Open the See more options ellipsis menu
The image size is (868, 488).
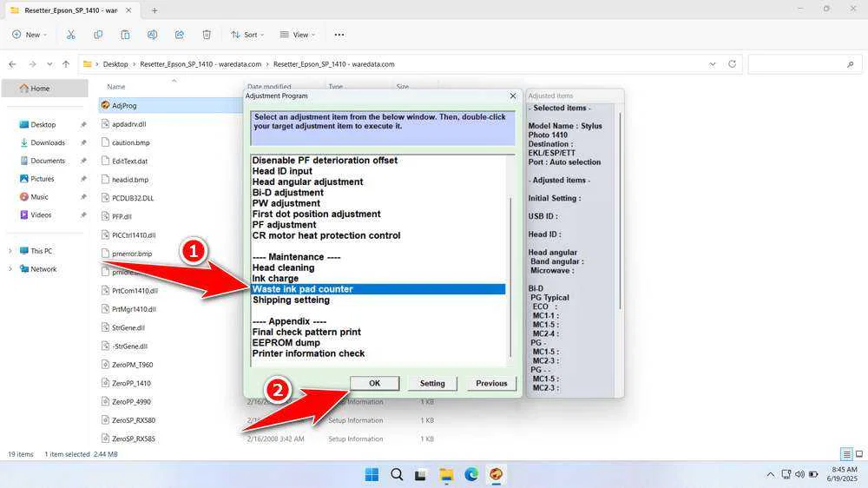click(339, 35)
